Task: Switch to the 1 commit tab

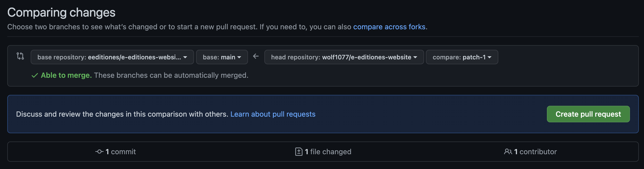Action: coord(120,152)
